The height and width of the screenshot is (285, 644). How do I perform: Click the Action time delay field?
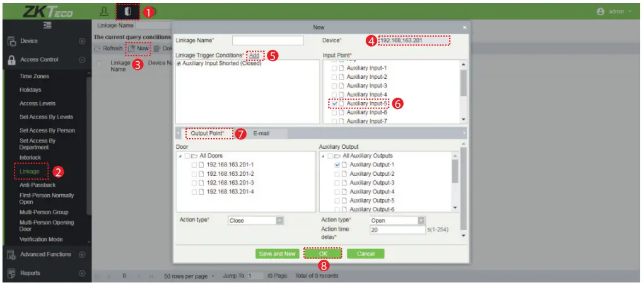[x=397, y=230]
